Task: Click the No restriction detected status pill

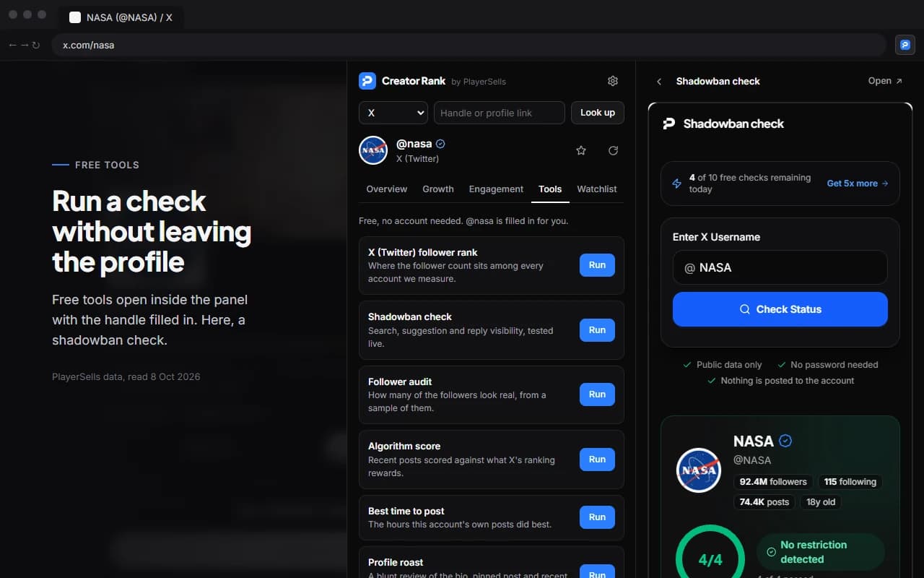Action: click(x=820, y=552)
